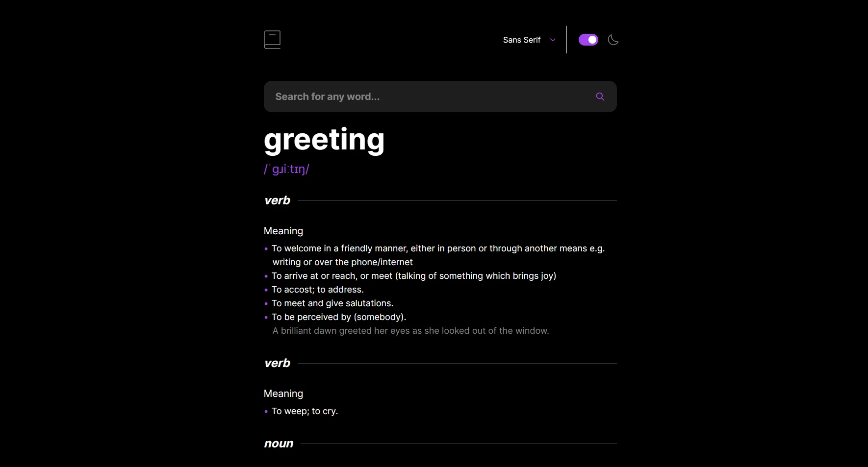Screen dimensions: 868x467
Task: Select the first verb section heading
Action: tap(277, 200)
